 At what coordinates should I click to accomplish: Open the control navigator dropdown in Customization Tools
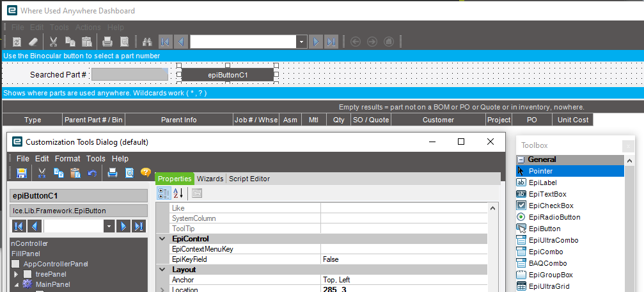[109, 226]
